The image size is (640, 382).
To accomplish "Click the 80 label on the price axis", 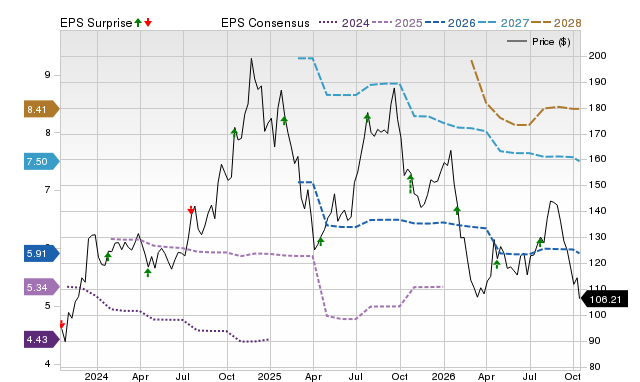I will [x=595, y=366].
